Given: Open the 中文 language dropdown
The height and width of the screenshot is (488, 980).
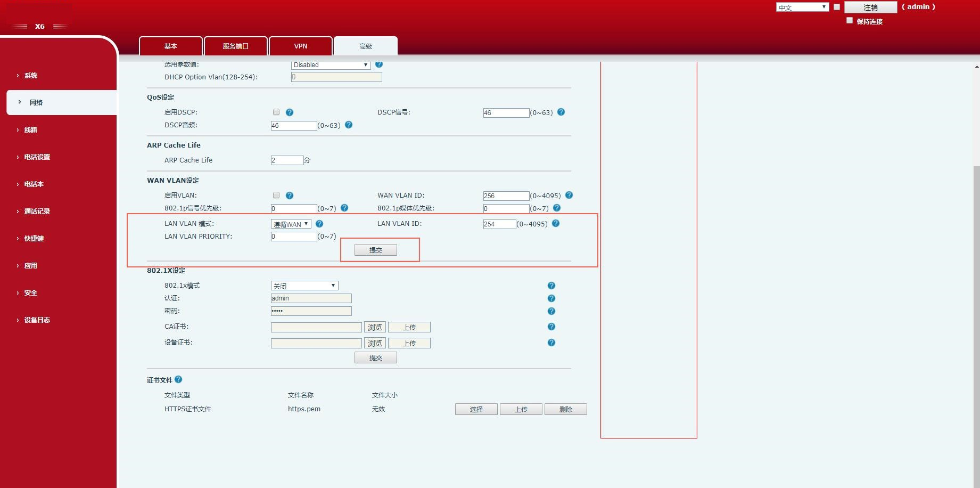Looking at the screenshot, I should click(x=802, y=6).
